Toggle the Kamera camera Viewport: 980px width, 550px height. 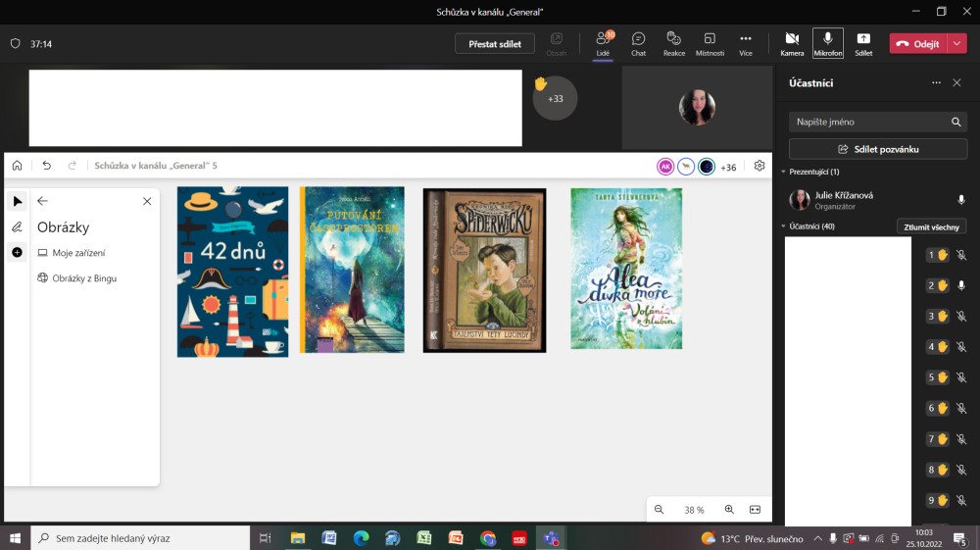pos(792,44)
